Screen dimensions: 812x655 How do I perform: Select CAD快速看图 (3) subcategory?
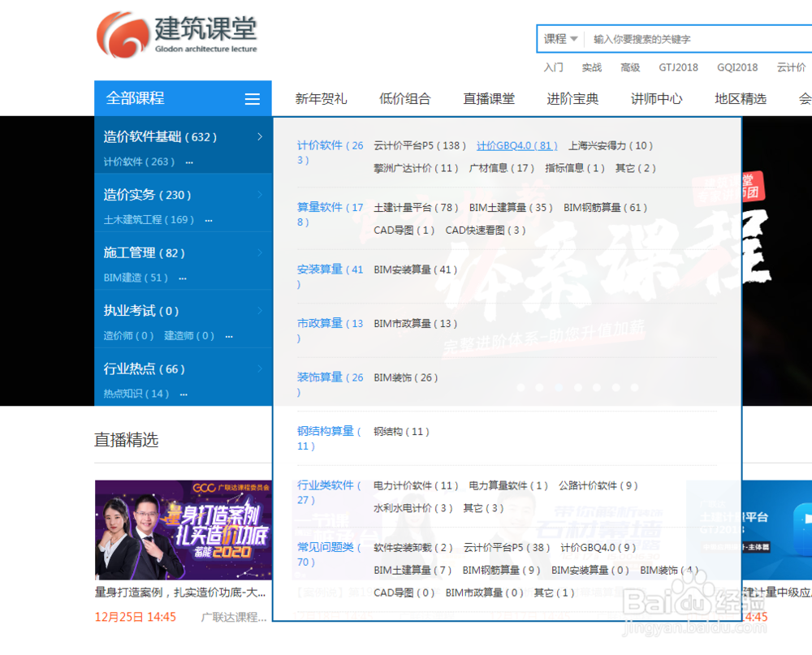click(x=486, y=230)
